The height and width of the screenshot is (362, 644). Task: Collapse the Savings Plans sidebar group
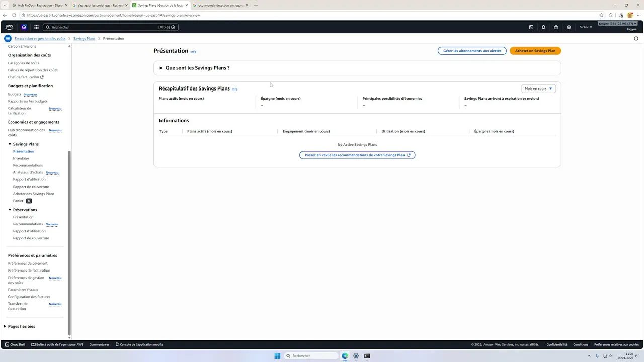click(x=10, y=144)
